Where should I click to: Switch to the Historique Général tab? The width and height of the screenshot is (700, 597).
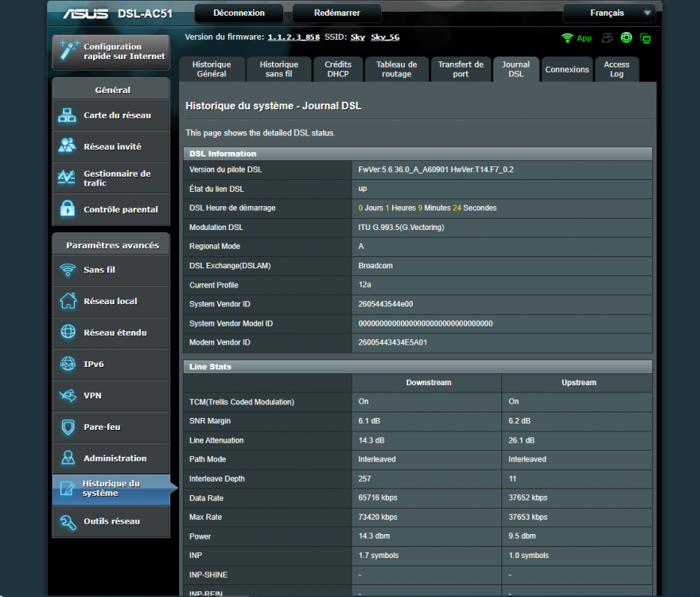(212, 69)
